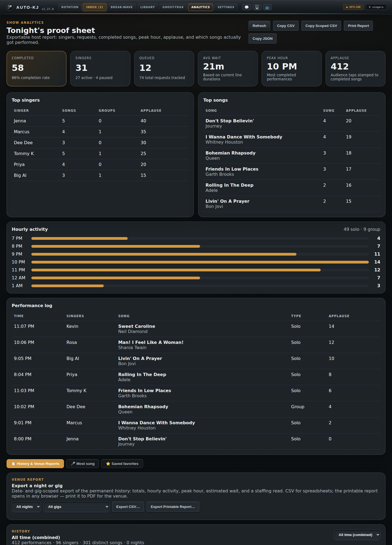The image size is (392, 545).
Task: Click the 8 singers counter badge
Action: [376, 7]
